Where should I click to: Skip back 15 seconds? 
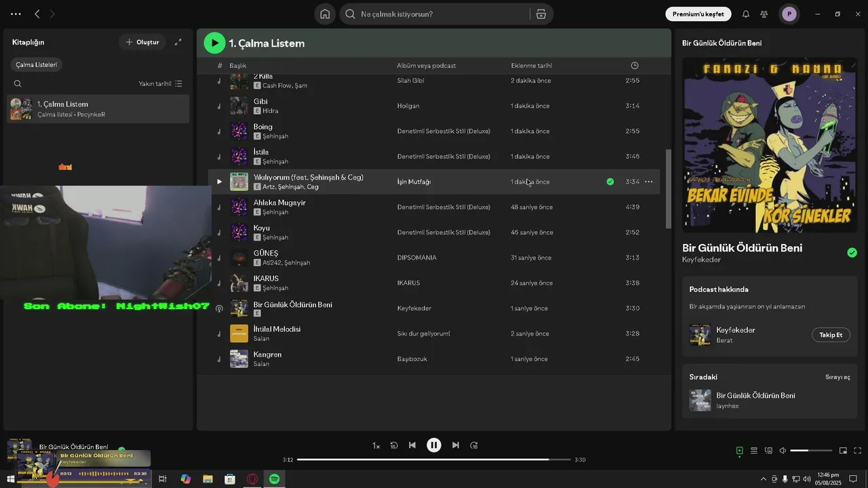[x=394, y=445]
